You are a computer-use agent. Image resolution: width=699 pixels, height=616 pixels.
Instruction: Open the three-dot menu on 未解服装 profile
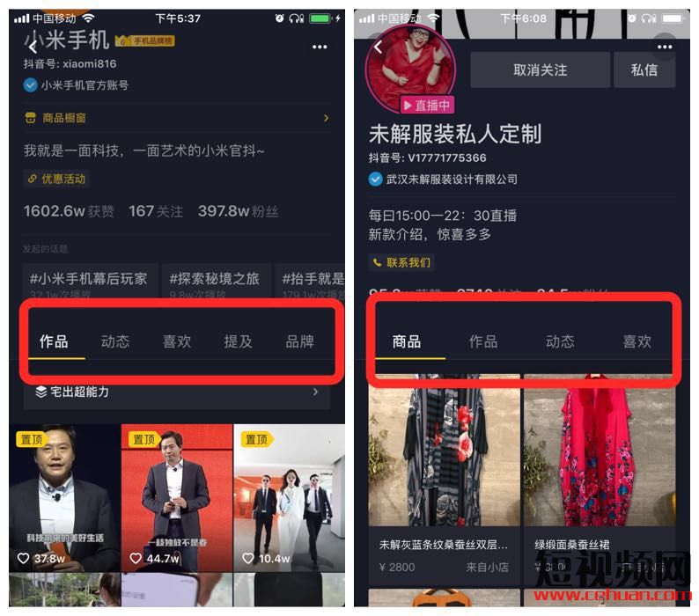pyautogui.click(x=665, y=47)
